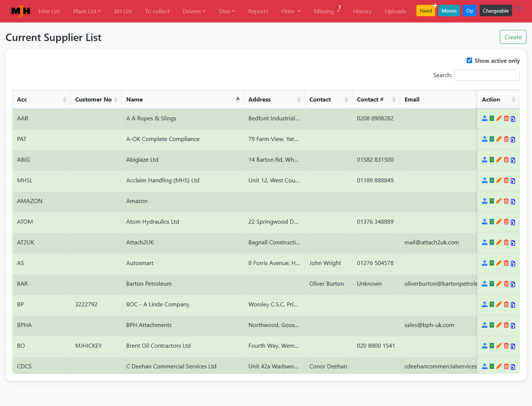The height and width of the screenshot is (406, 532).
Task: Click the MJH logo in the navbar
Action: pyautogui.click(x=21, y=11)
